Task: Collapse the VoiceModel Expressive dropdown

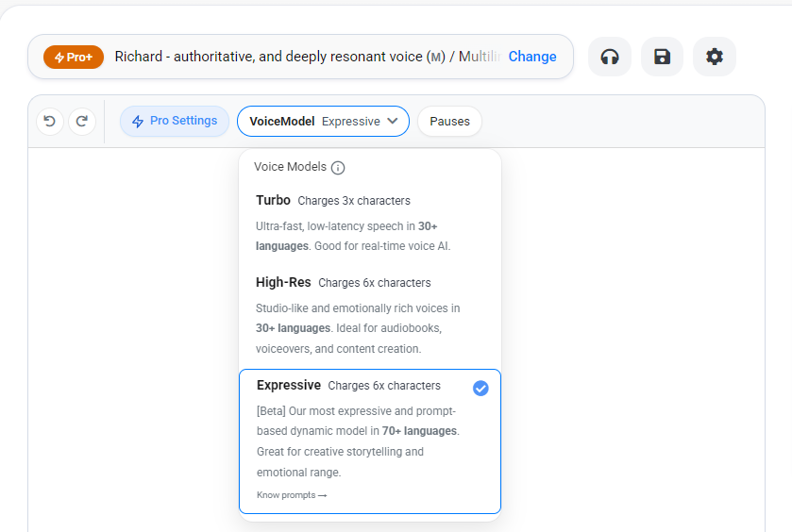Action: [323, 121]
